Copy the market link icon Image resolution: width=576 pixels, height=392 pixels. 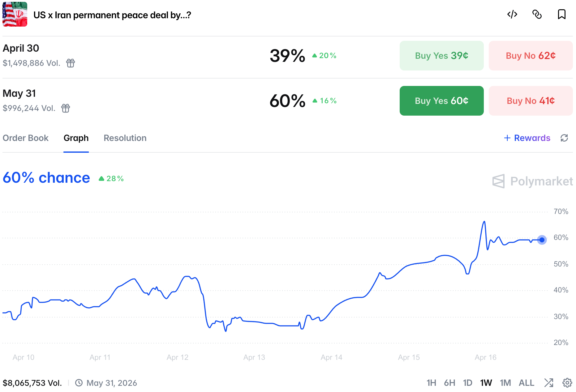pyautogui.click(x=537, y=15)
